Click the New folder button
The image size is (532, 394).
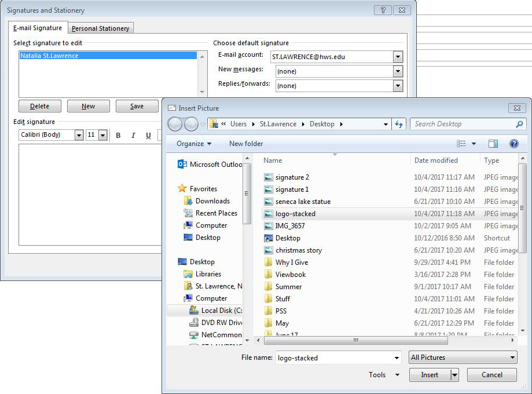[246, 144]
